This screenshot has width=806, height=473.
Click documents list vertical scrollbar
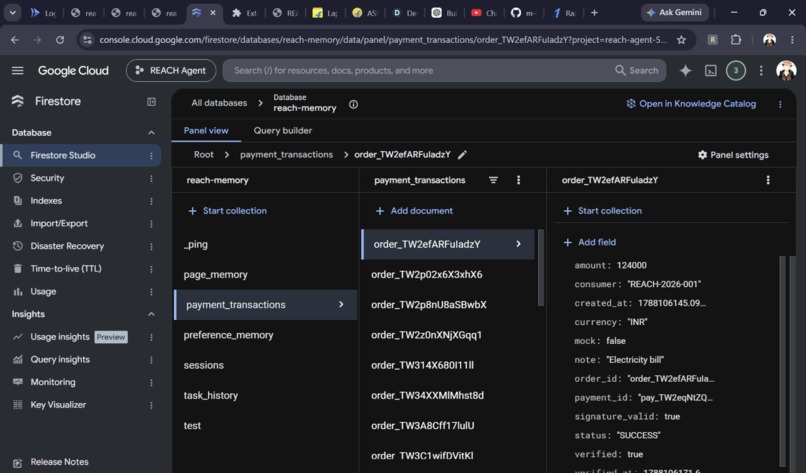(x=541, y=267)
